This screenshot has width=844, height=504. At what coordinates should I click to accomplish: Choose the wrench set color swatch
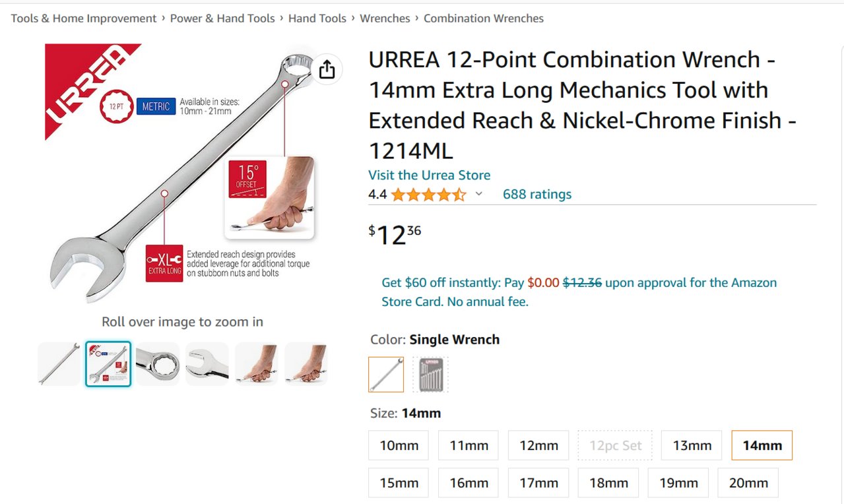pos(430,374)
